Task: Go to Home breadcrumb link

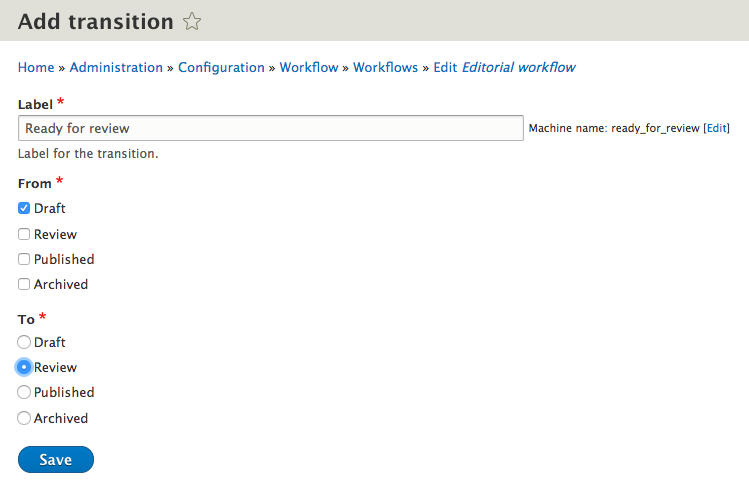Action: click(x=36, y=67)
